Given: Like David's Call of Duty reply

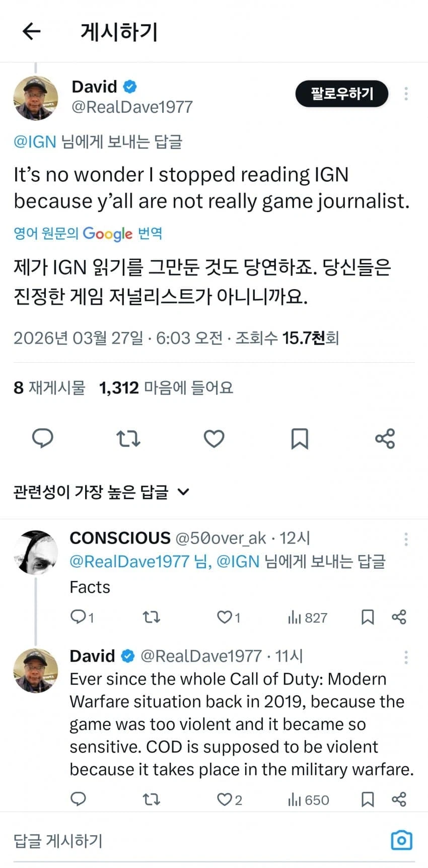Looking at the screenshot, I should (226, 799).
